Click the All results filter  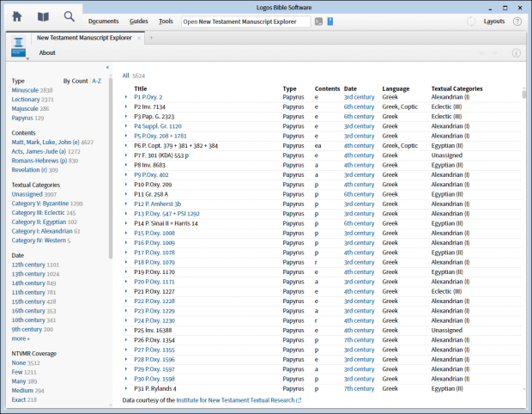pos(125,76)
